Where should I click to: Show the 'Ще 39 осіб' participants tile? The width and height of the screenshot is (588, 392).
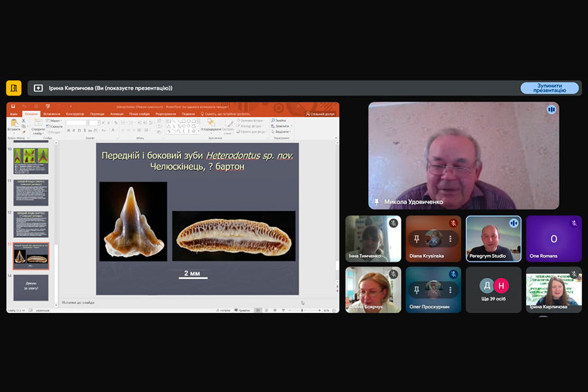pos(493,289)
